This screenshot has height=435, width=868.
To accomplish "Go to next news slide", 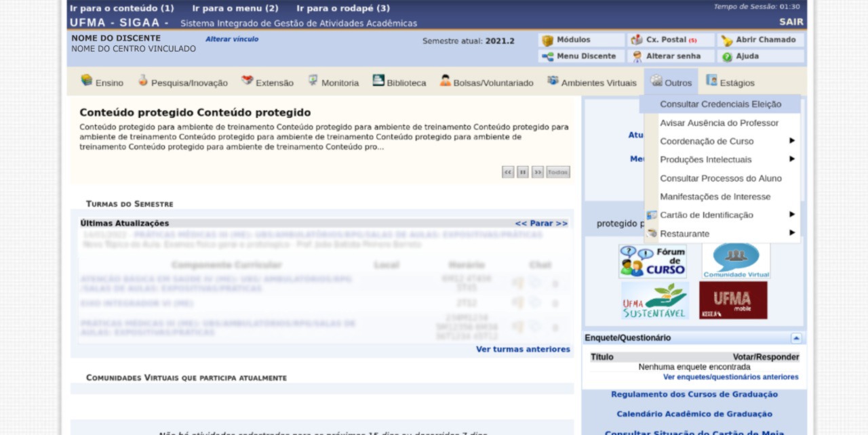I will 538,172.
